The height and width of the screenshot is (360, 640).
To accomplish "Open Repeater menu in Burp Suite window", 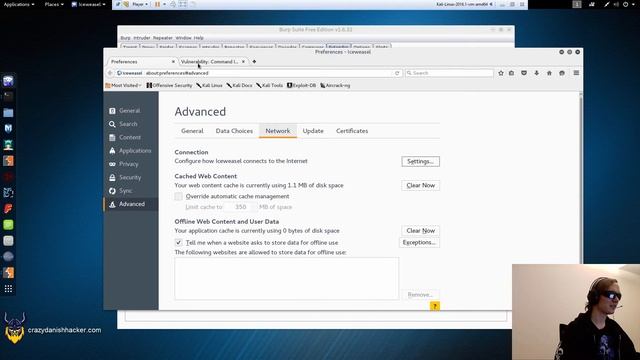I will pos(163,38).
